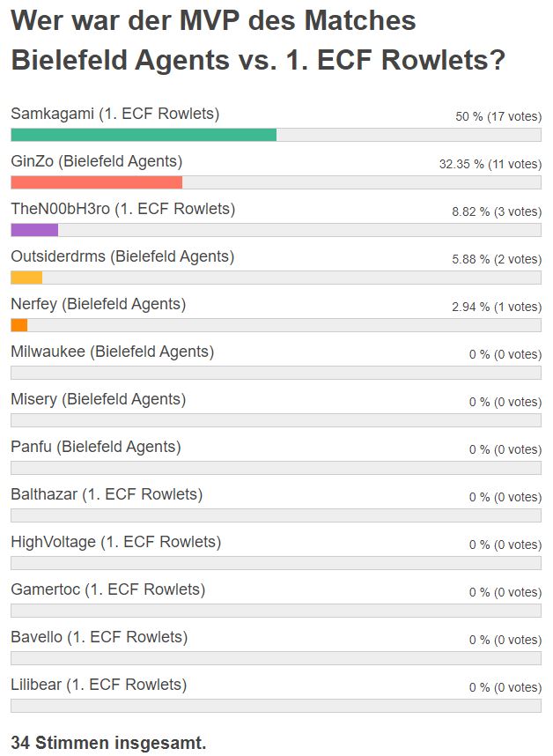Screen dimensions: 553x756
Task: Click the Nerfey (Bielefeld Agents) label
Action: click(99, 304)
